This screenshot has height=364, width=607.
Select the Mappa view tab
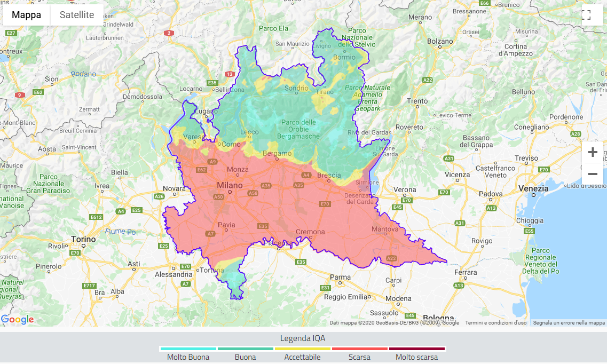point(26,15)
